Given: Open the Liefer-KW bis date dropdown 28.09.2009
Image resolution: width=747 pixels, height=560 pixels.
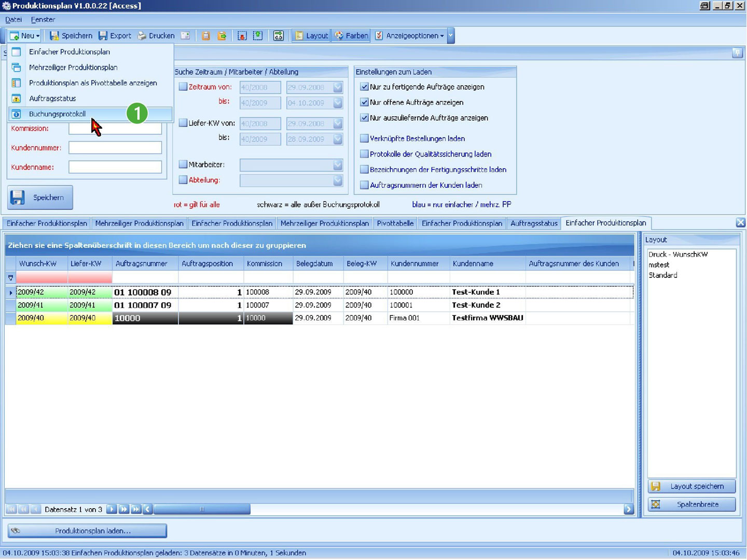Looking at the screenshot, I should tap(338, 139).
